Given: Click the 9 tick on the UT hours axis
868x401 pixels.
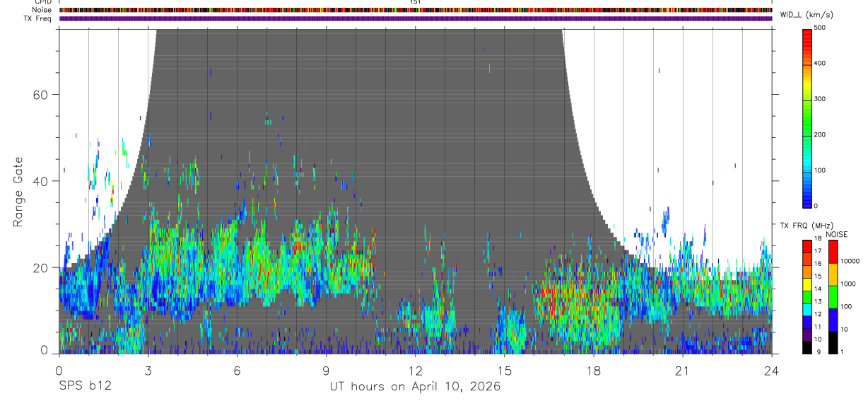Looking at the screenshot, I should [326, 370].
